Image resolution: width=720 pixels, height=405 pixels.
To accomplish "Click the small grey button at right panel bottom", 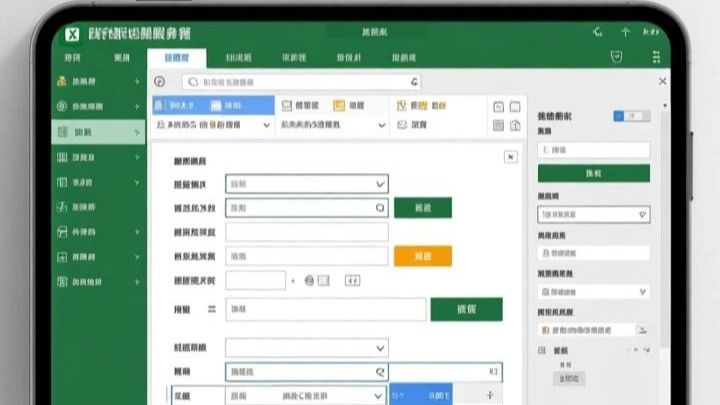I will pyautogui.click(x=569, y=379).
